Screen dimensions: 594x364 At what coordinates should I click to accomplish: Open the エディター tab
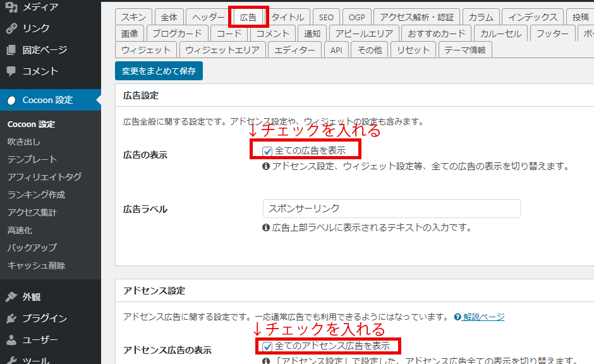pyautogui.click(x=294, y=50)
